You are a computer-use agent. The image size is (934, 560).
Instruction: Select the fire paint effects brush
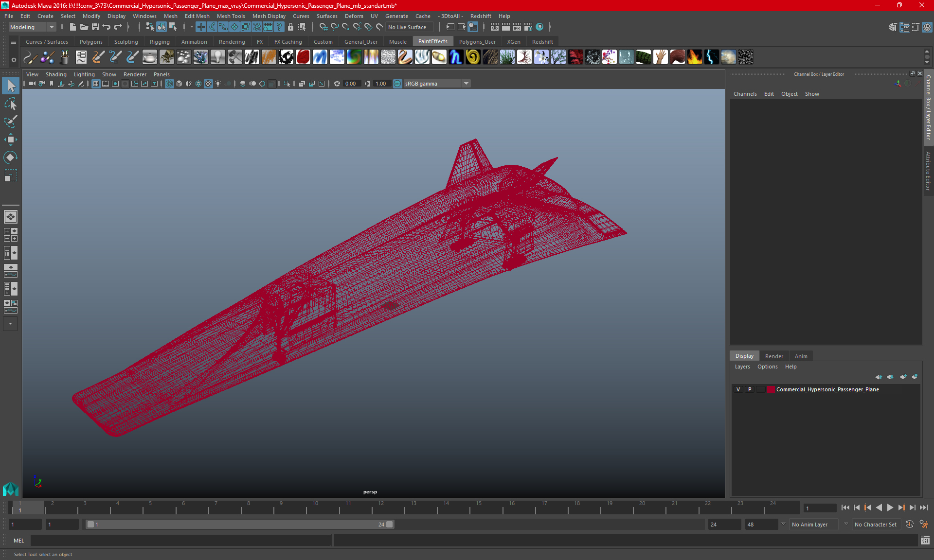(x=694, y=57)
